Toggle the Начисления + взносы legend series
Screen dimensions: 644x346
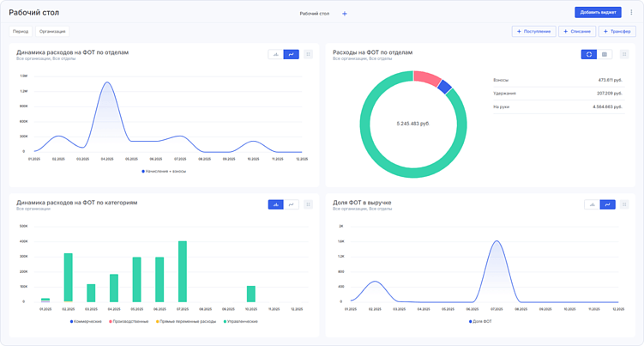click(x=164, y=171)
